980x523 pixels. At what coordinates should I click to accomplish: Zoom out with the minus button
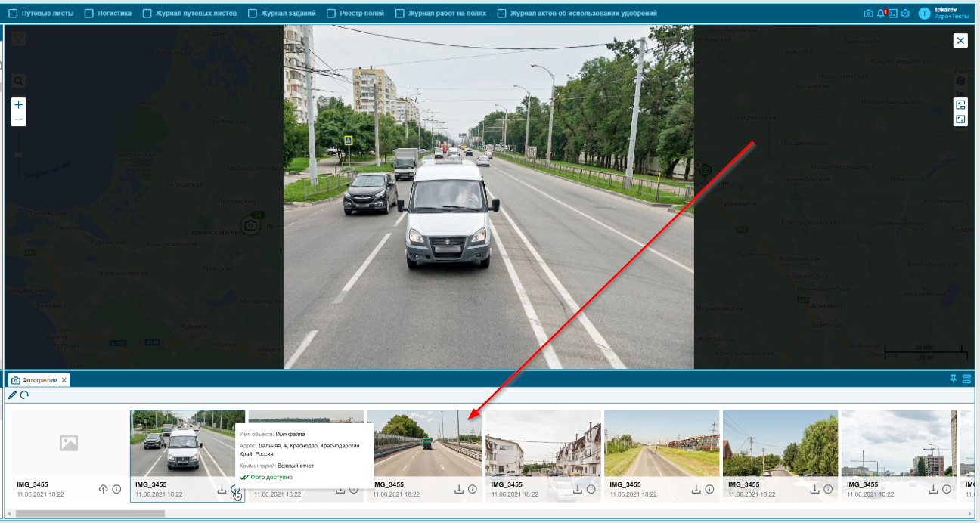(19, 119)
